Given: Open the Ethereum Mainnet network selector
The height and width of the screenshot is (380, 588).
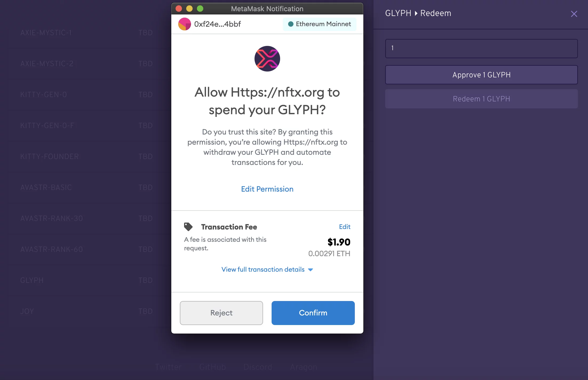Looking at the screenshot, I should coord(319,24).
